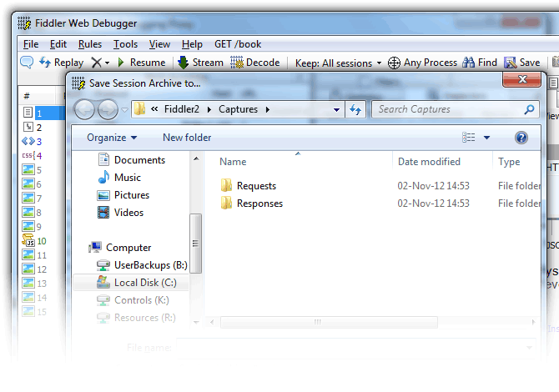Select Music in navigation pane
The image size is (559, 392).
click(x=119, y=178)
